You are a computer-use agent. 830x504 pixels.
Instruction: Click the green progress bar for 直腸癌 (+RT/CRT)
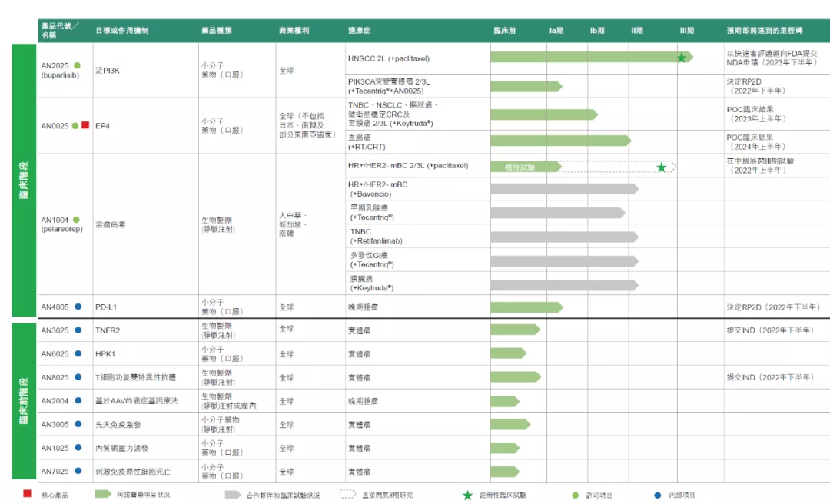point(561,141)
